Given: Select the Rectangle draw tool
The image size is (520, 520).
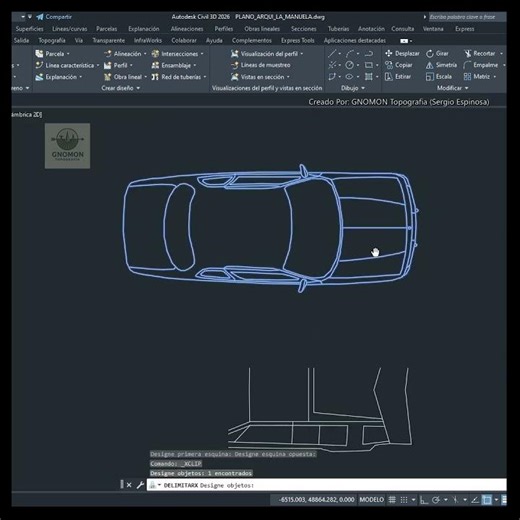Looking at the screenshot, I should [368, 65].
